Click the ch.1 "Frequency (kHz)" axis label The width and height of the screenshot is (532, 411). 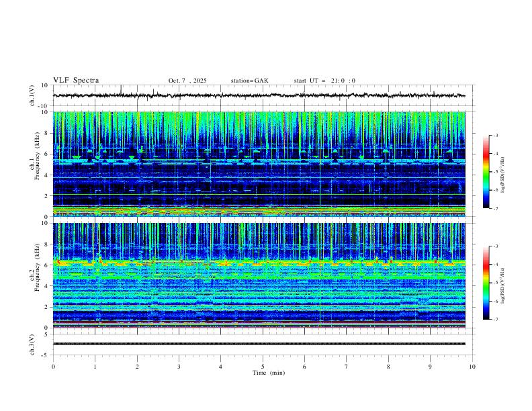37,156
